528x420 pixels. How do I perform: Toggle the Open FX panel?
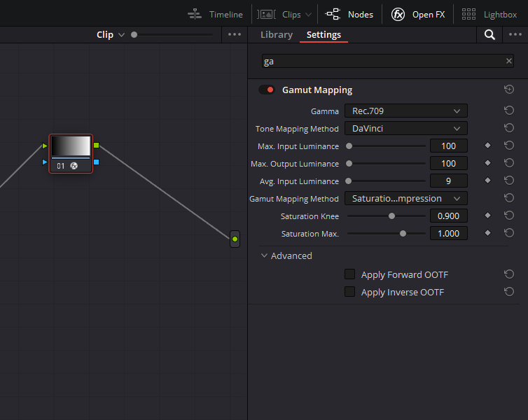tap(418, 15)
